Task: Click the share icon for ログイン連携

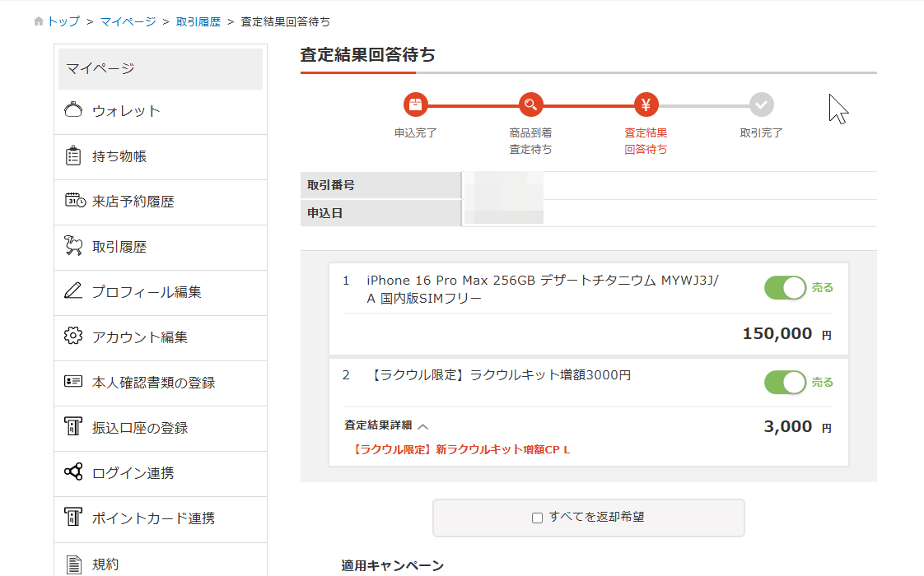Action: 73,472
